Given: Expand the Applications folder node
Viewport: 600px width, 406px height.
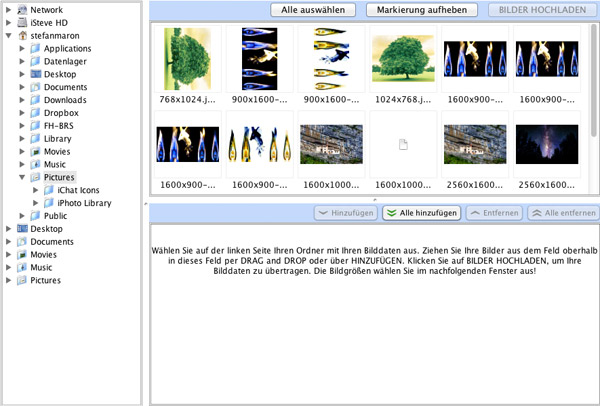Looking at the screenshot, I should (x=22, y=48).
